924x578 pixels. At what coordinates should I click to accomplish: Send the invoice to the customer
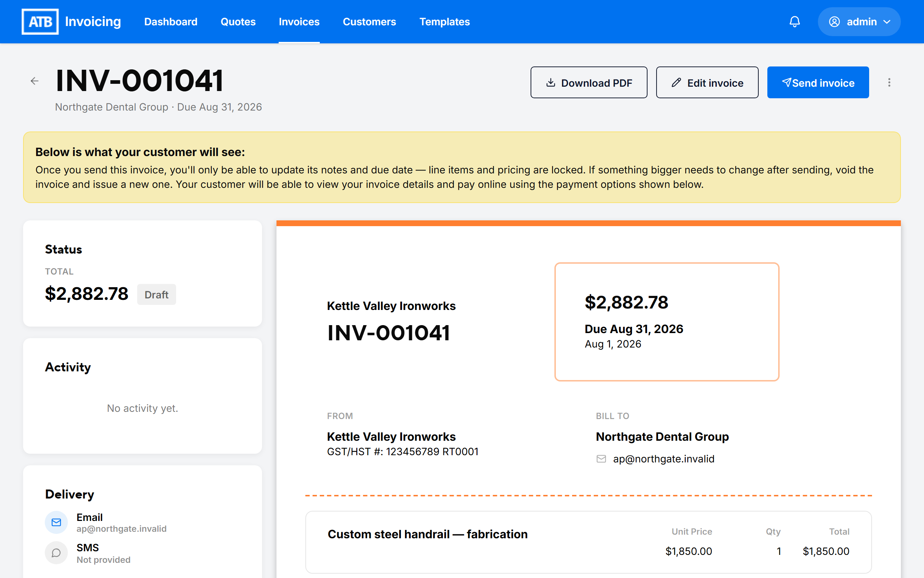coord(818,83)
